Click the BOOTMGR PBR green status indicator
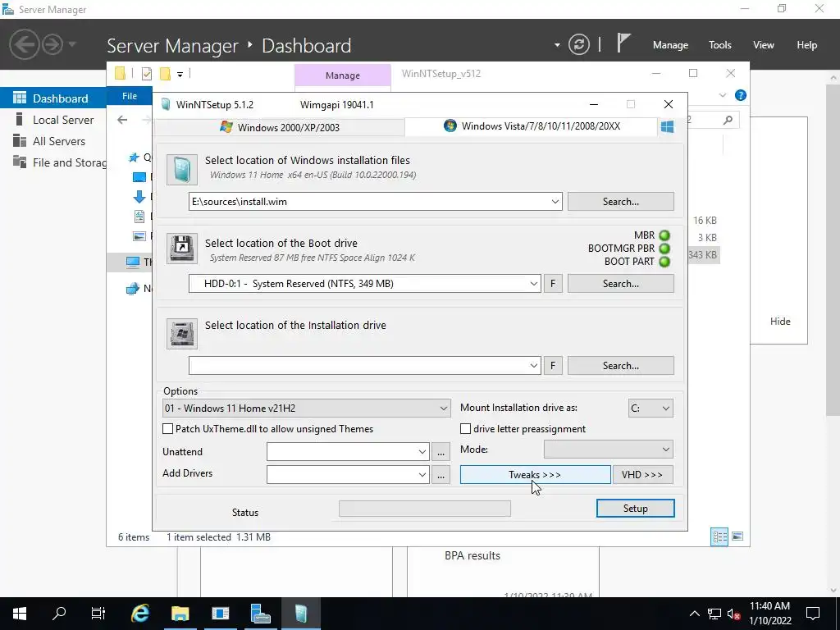 (x=664, y=249)
